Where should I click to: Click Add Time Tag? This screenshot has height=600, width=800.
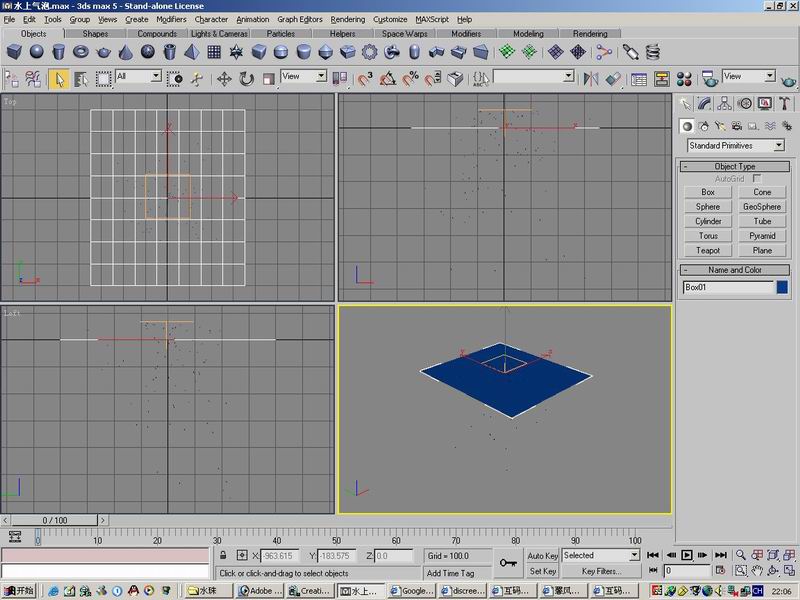(450, 573)
